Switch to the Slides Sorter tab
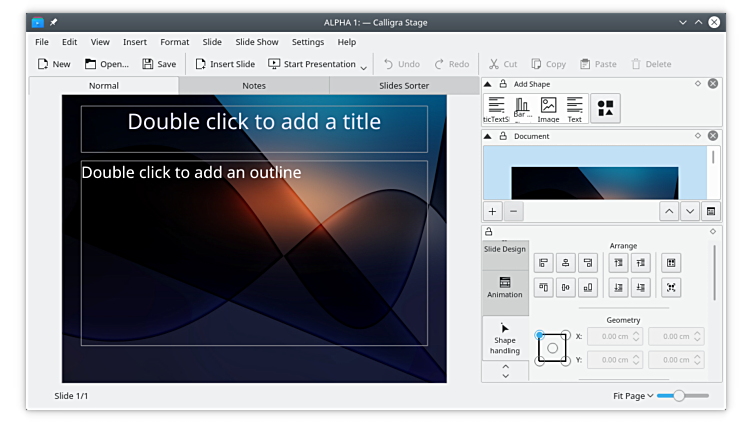The height and width of the screenshot is (423, 752). click(403, 86)
